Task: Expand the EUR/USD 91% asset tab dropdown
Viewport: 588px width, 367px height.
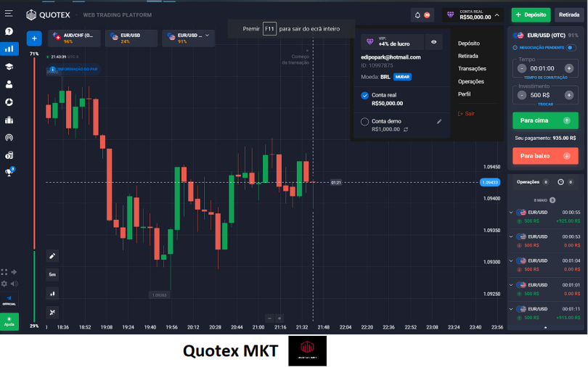Action: point(207,35)
